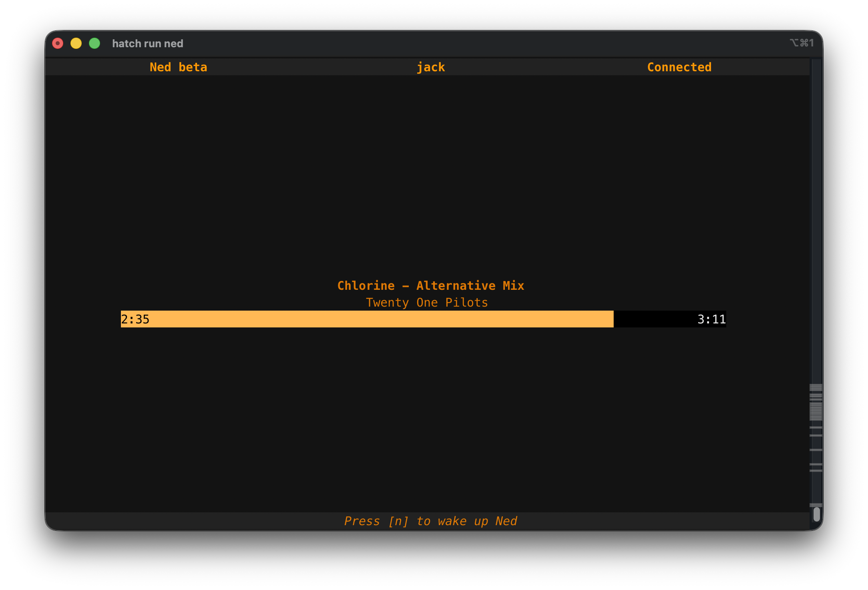Click the 'Twenty One Pilots' artist name
Screen dimensions: 868x590
pyautogui.click(x=427, y=302)
